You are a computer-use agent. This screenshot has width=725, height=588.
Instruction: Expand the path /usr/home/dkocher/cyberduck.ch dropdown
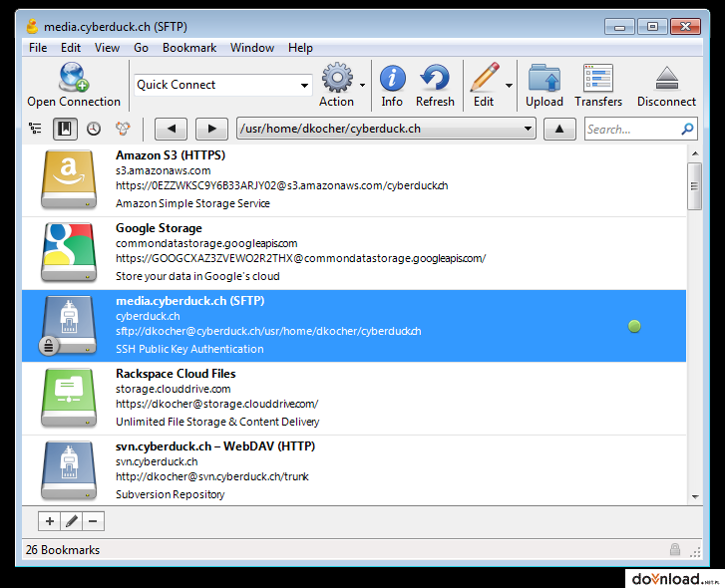[x=528, y=129]
